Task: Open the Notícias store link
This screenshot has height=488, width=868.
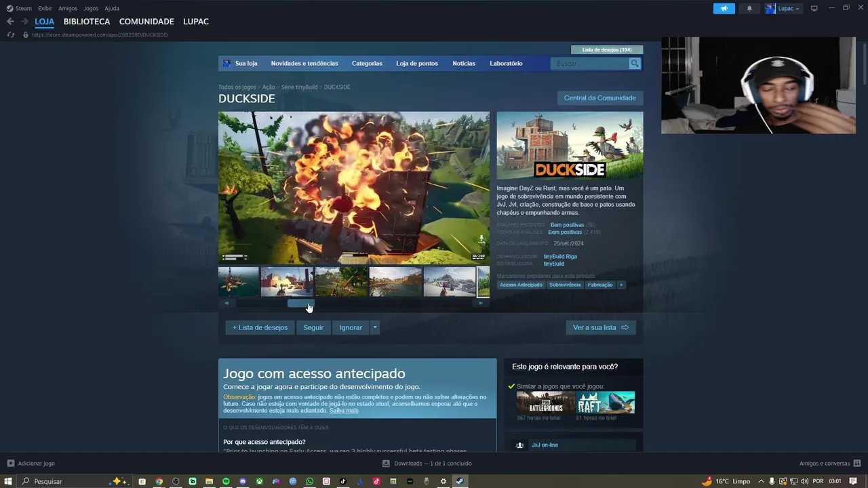Action: click(x=464, y=63)
